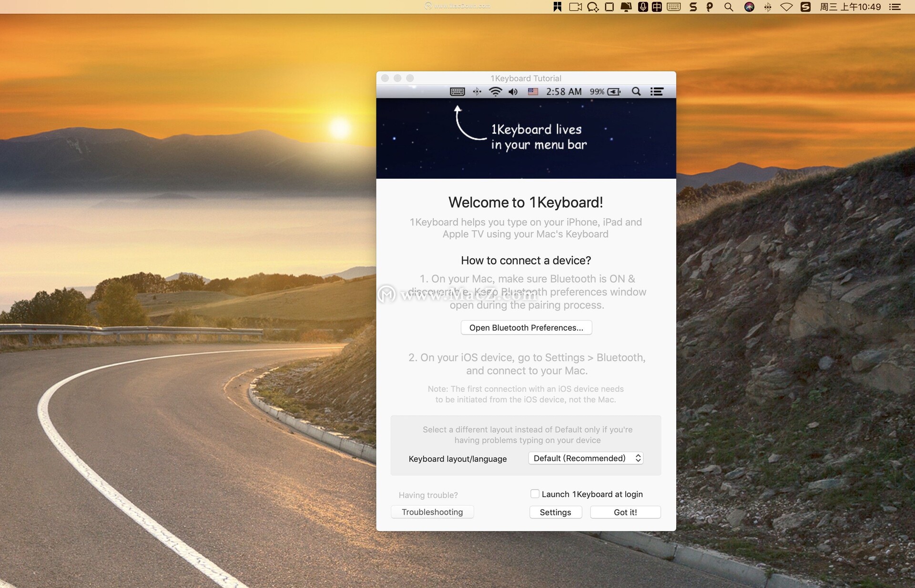Open Settings from the tutorial window
The height and width of the screenshot is (588, 915).
555,512
